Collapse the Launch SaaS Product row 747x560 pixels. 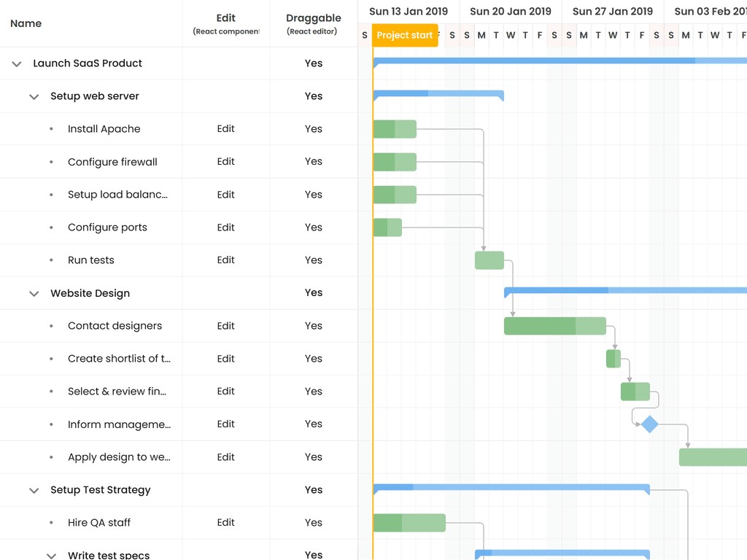(17, 64)
